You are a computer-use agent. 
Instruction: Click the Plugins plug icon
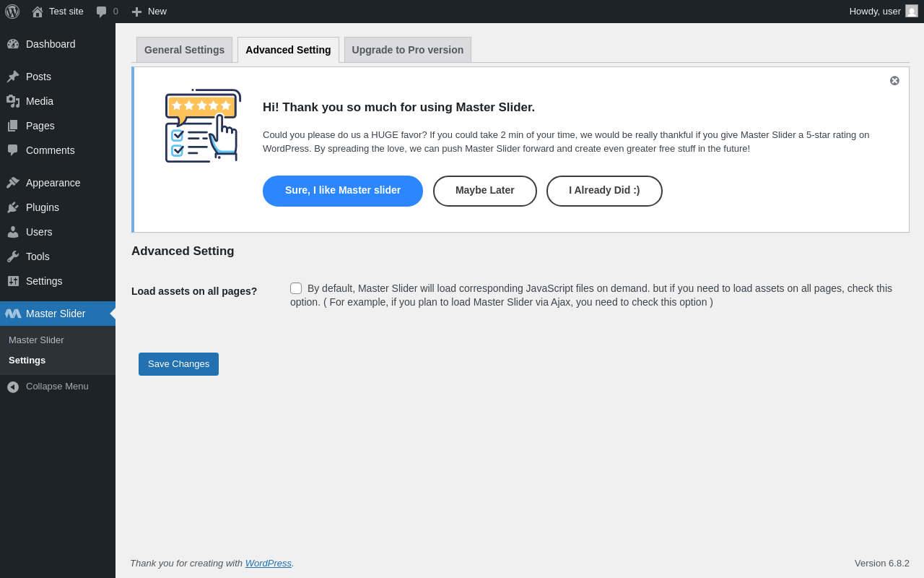click(x=13, y=207)
